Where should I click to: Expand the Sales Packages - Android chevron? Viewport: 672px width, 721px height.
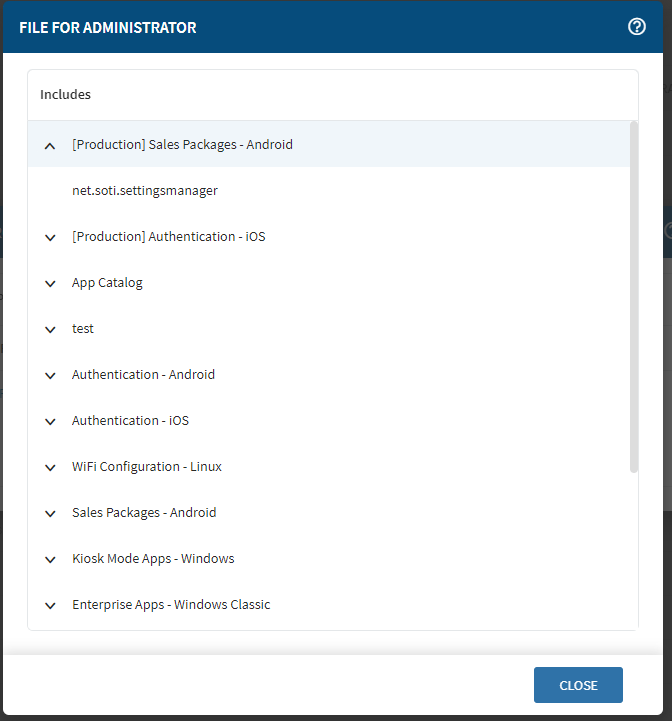coord(50,513)
